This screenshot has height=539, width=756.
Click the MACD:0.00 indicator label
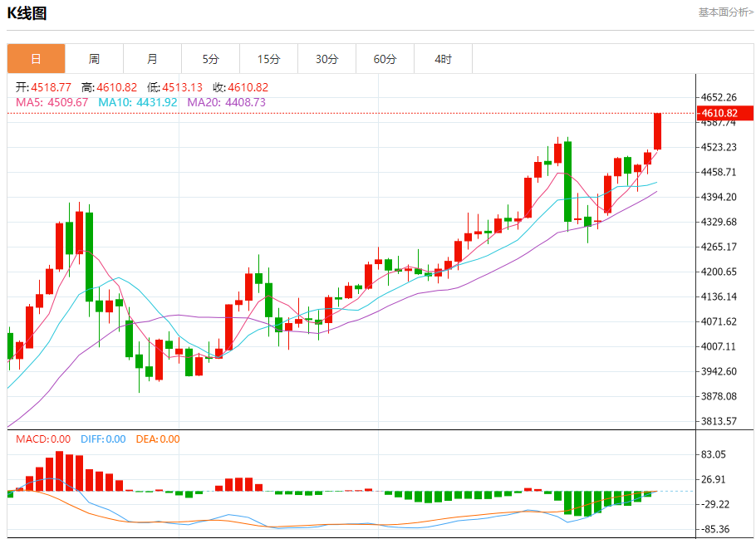(43, 439)
